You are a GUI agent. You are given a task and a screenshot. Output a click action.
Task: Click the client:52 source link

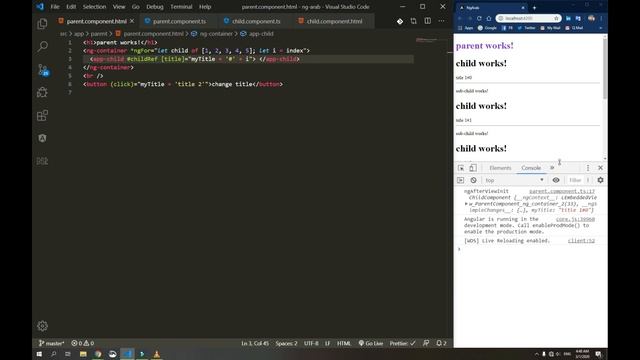click(581, 241)
